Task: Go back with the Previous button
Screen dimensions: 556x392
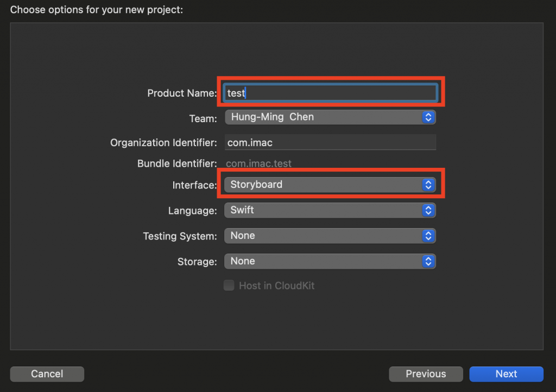Action: 426,374
